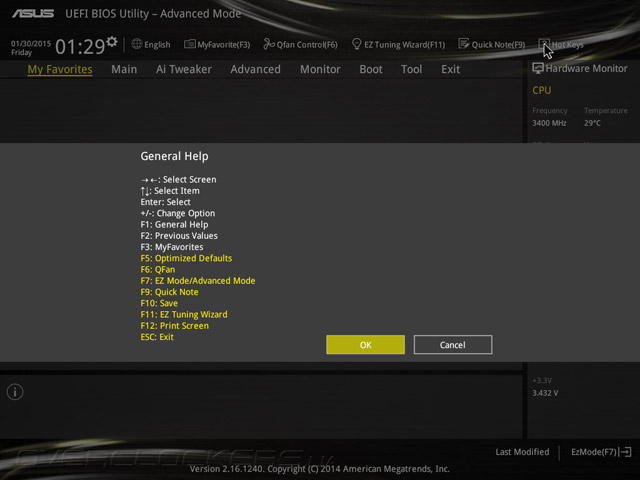The image size is (640, 480).
Task: Open the Ai Tweaker tab
Action: tap(184, 69)
